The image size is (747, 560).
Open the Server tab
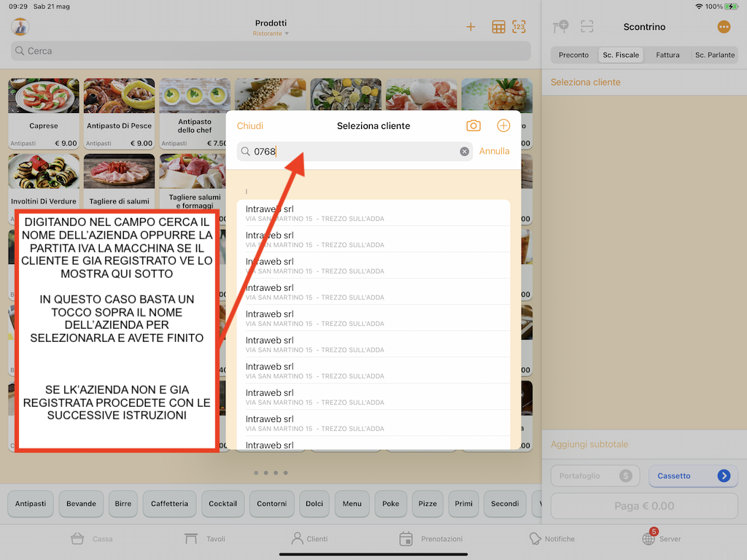pos(661,538)
